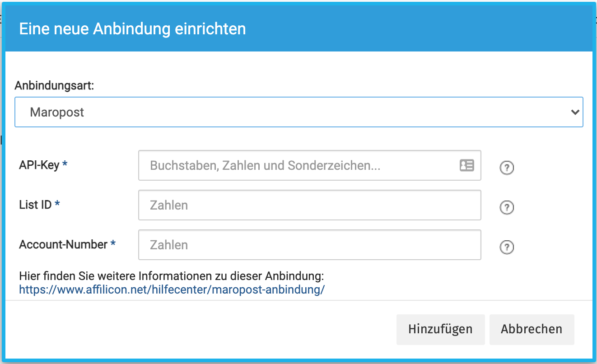This screenshot has width=597, height=364.
Task: Click into the API-Key input field
Action: [309, 165]
